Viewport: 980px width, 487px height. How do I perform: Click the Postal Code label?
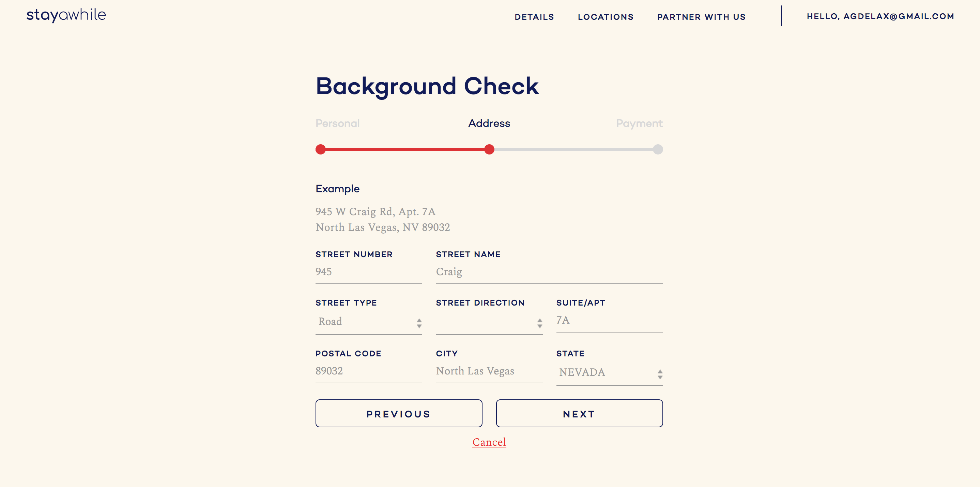coord(348,353)
